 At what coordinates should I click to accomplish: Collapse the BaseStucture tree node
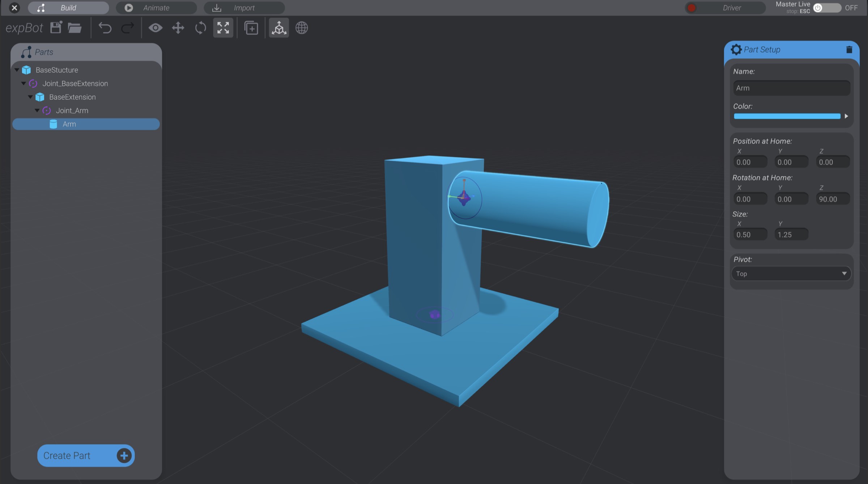[16, 70]
